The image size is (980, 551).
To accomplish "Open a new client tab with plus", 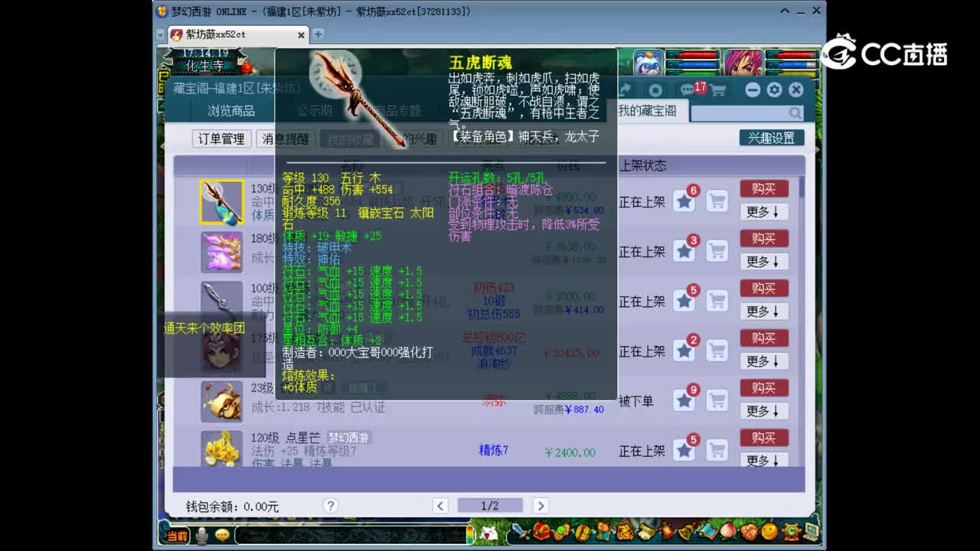I will point(318,34).
